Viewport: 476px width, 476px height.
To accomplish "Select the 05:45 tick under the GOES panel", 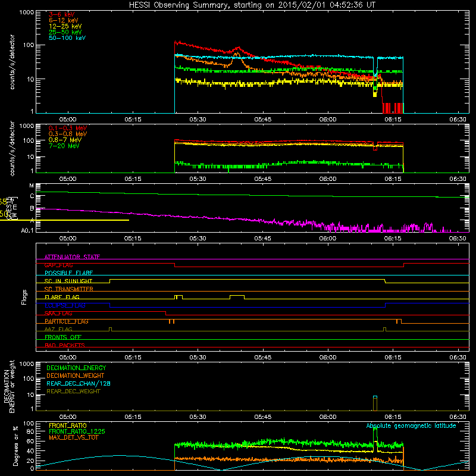I will pyautogui.click(x=262, y=239).
